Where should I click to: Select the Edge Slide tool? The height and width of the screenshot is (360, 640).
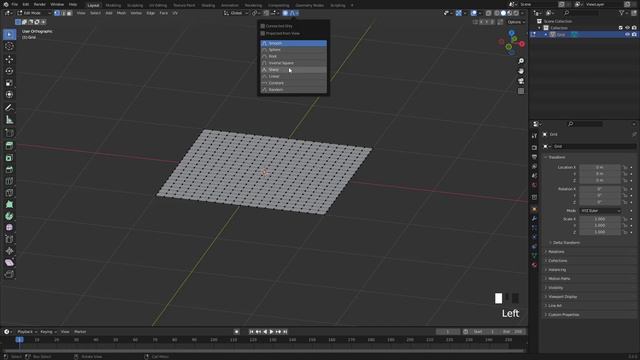[9, 239]
